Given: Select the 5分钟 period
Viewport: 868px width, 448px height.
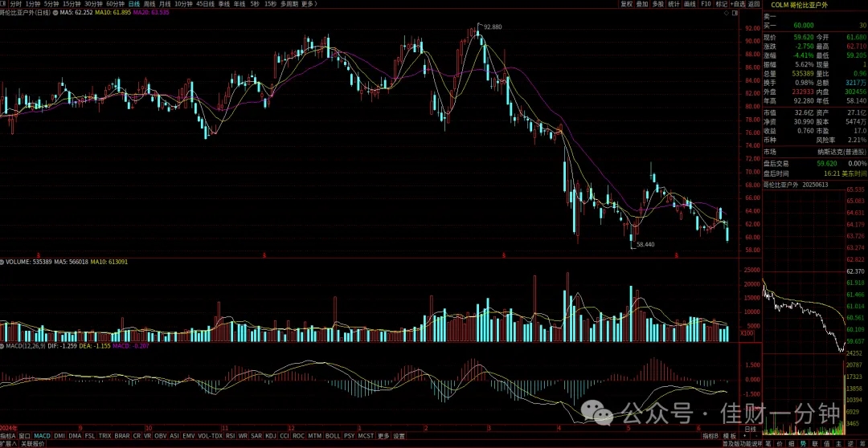Looking at the screenshot, I should click(52, 3).
